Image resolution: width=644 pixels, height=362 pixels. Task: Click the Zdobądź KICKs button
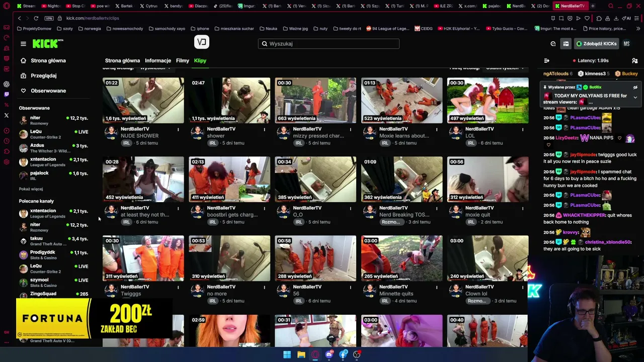597,44
